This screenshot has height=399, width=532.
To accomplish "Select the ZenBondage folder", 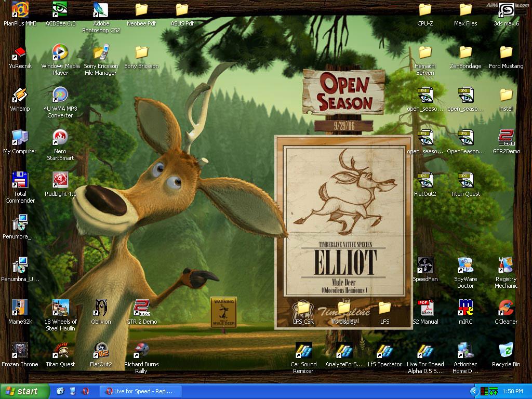I will [x=465, y=52].
